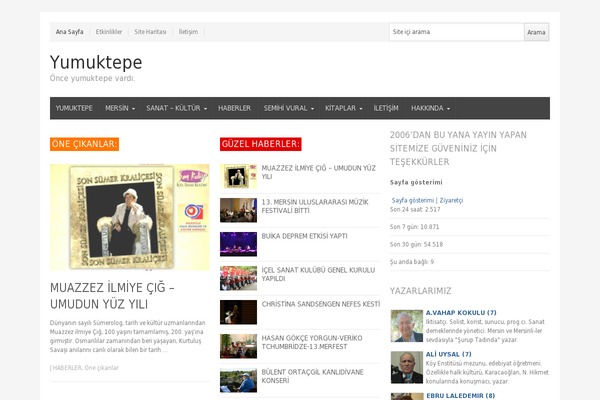This screenshot has height=400, width=600.
Task: Open HABERLER in main navigation
Action: coord(235,108)
